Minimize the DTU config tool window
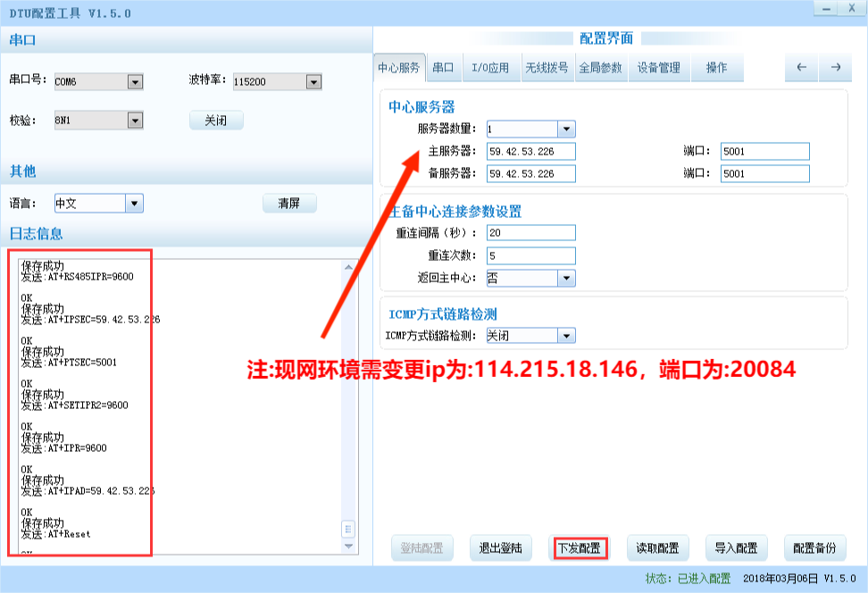 pos(826,8)
